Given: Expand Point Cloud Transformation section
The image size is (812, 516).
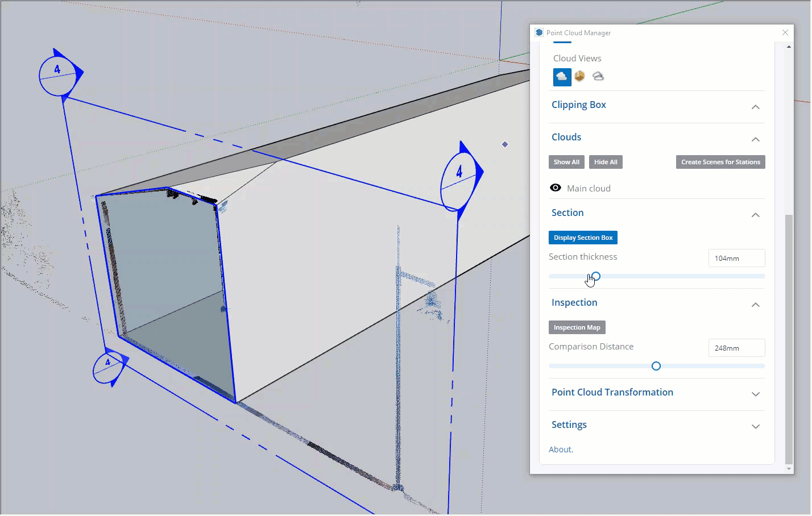Looking at the screenshot, I should click(755, 394).
